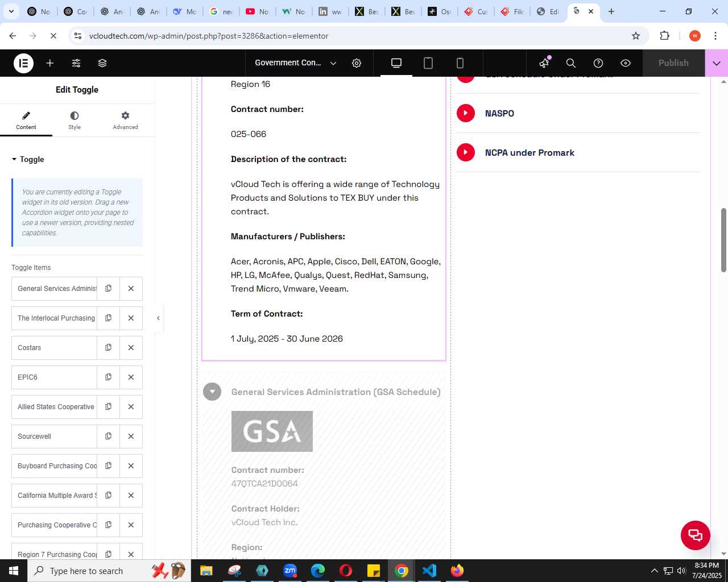Click the browser address bar URL
Image resolution: width=728 pixels, height=582 pixels.
coord(209,36)
